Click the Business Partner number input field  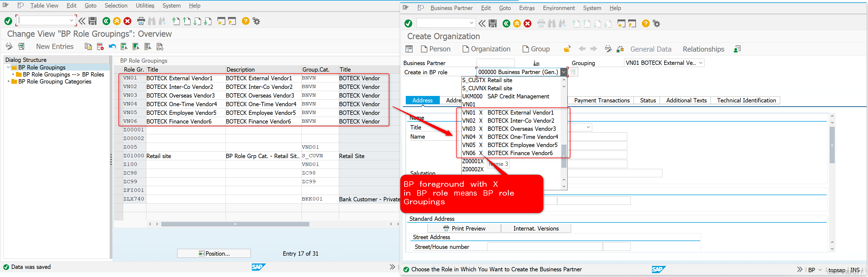495,63
